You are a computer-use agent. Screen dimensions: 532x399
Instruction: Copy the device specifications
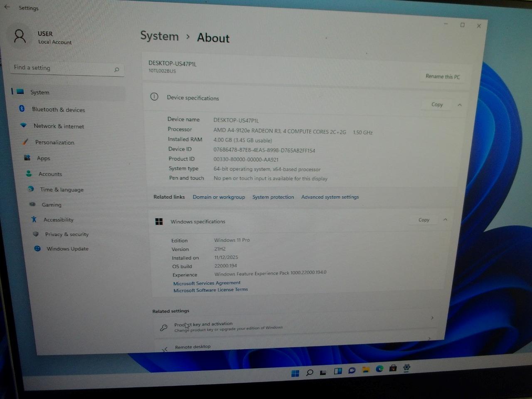(x=437, y=105)
